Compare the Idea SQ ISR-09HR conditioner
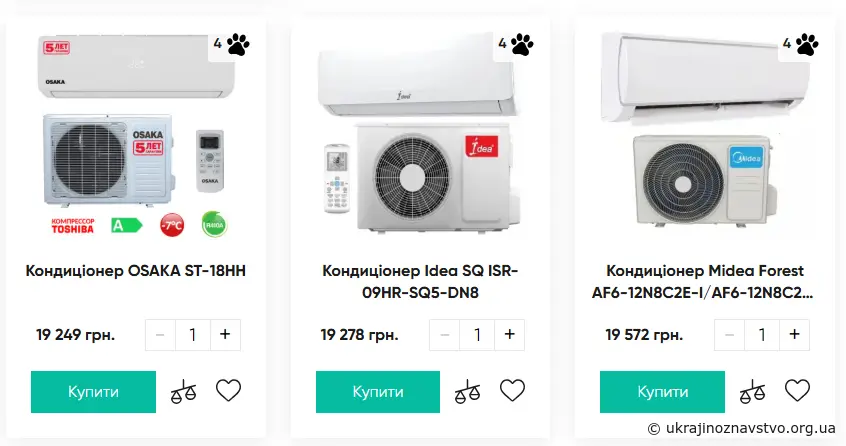Viewport: 846px width, 446px height. pos(468,391)
